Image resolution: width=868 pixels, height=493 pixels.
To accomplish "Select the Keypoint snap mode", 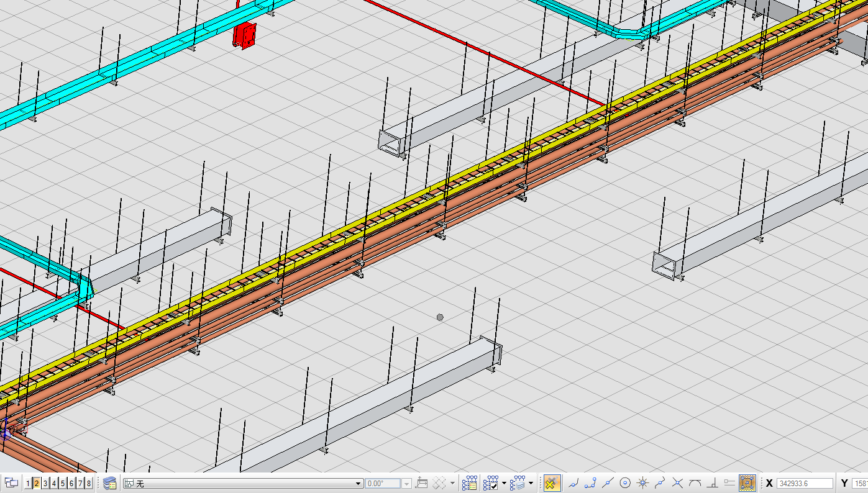I will [x=591, y=483].
